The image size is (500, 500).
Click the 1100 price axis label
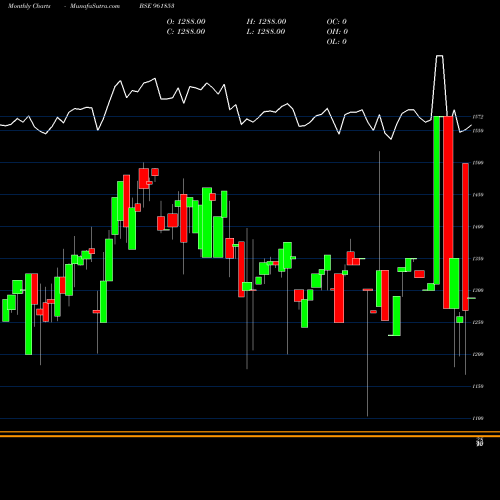click(x=478, y=418)
